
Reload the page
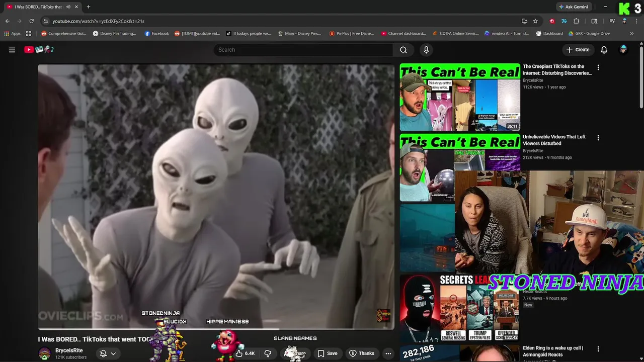31,21
